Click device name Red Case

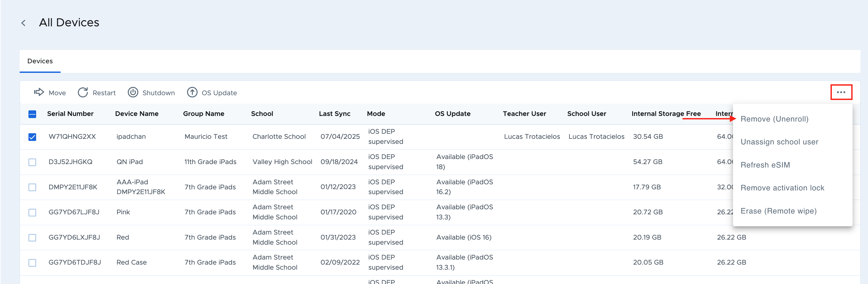pos(131,262)
